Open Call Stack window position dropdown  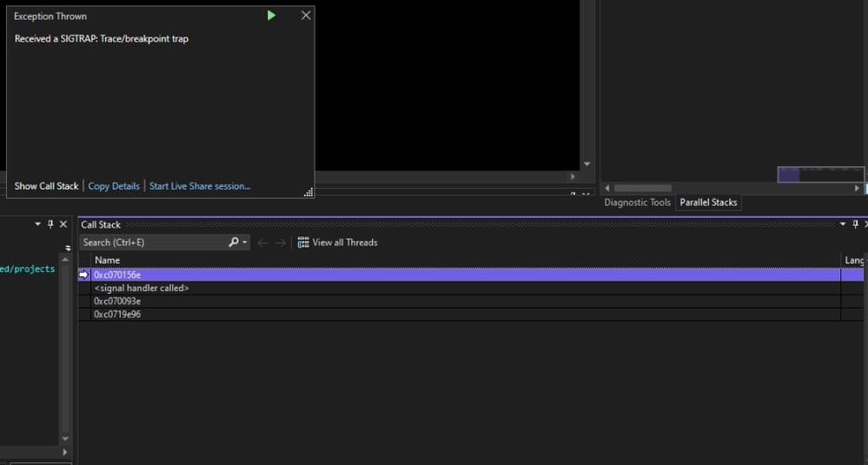(843, 224)
